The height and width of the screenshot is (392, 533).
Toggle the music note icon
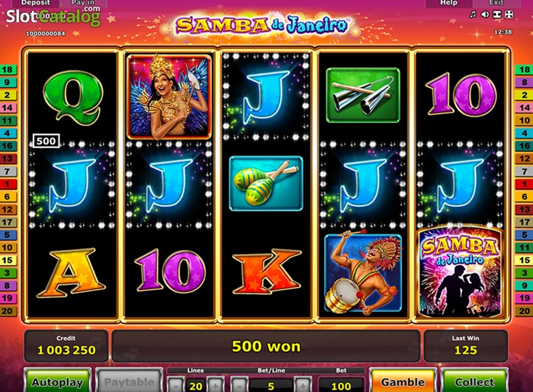point(473,14)
